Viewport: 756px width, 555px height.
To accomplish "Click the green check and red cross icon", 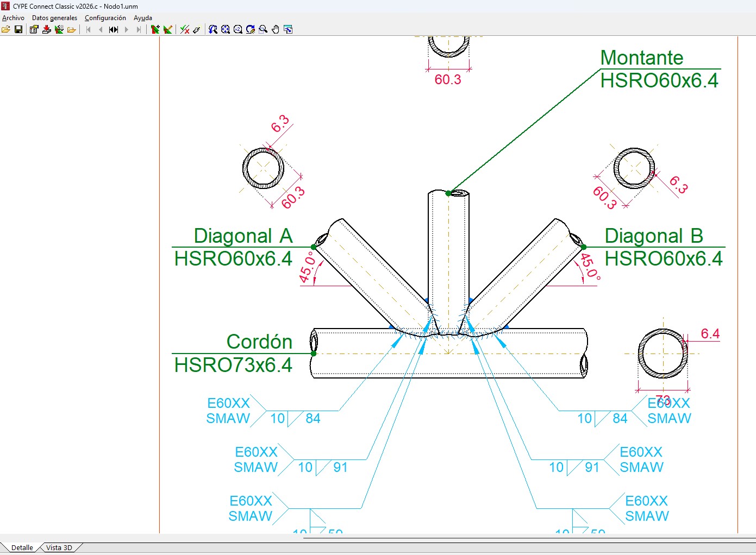I will click(185, 29).
